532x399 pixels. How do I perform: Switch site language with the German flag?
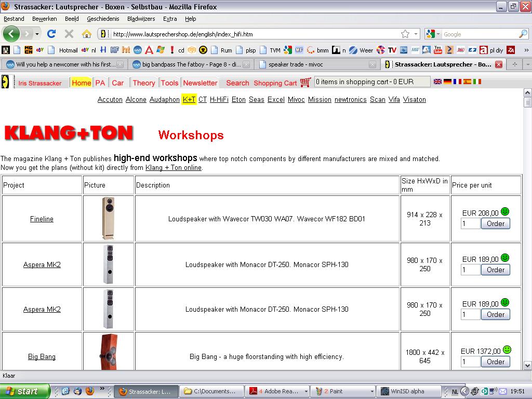click(x=447, y=82)
